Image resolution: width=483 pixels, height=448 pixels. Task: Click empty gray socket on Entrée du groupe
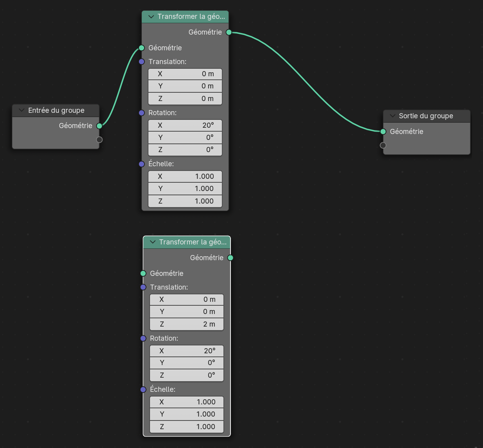pos(99,140)
